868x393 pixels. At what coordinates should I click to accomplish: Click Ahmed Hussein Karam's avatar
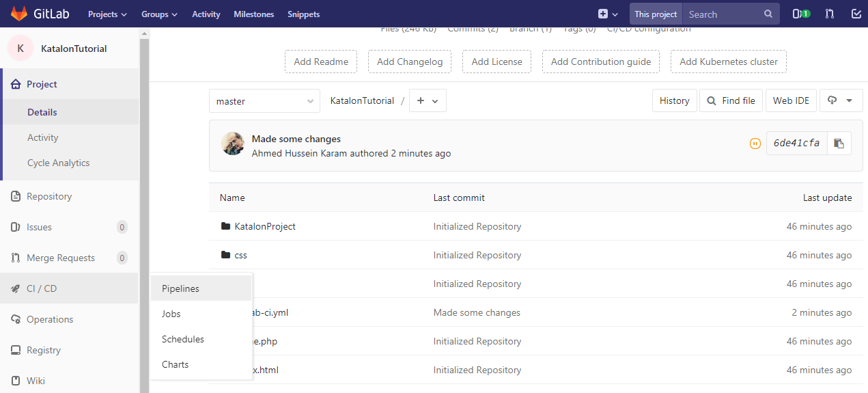pos(233,144)
